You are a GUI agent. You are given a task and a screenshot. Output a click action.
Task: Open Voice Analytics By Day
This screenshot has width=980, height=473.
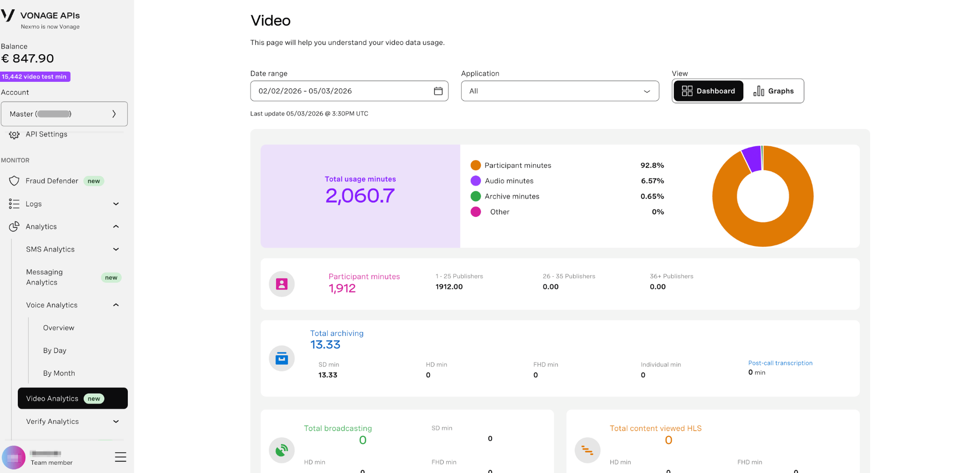click(55, 351)
